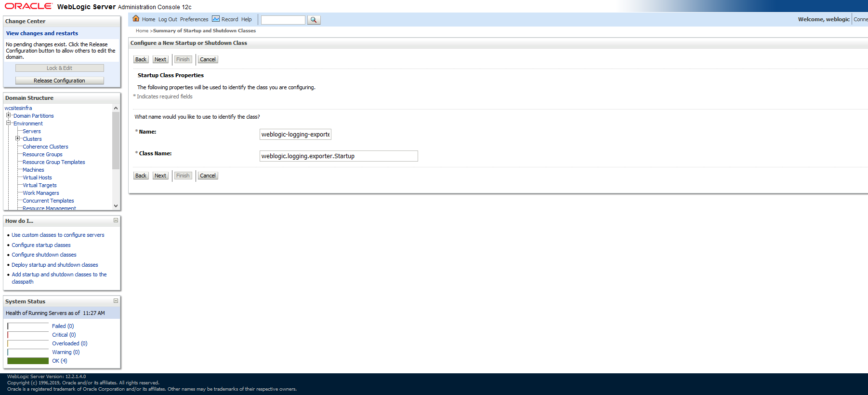Open Environment in domain tree
This screenshot has width=868, height=395.
[x=28, y=123]
